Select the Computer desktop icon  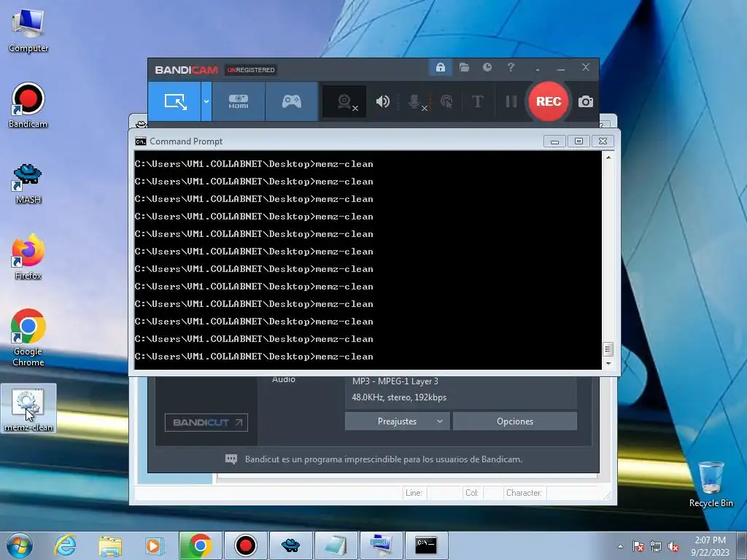click(28, 31)
